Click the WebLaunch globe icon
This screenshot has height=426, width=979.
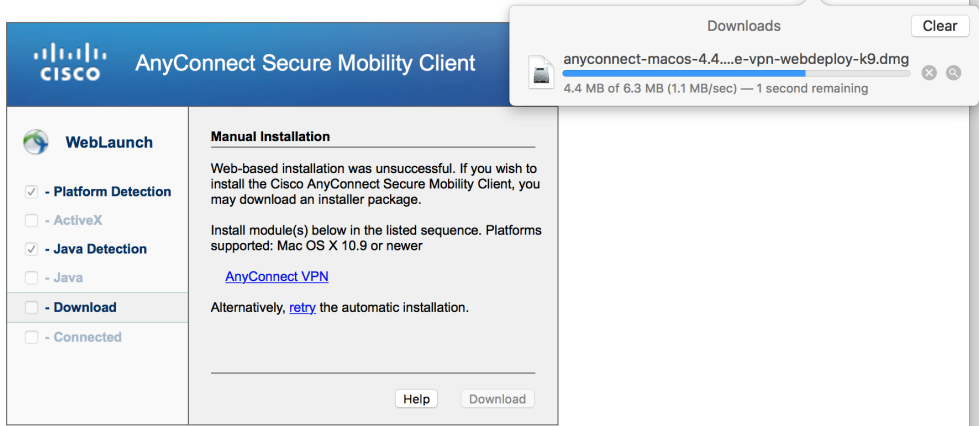tap(35, 142)
